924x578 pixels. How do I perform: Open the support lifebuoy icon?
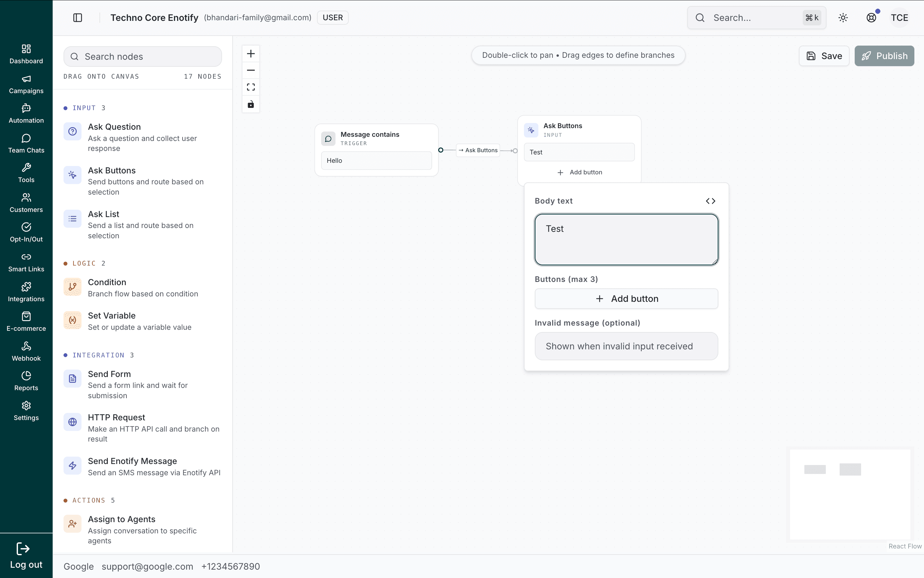pyautogui.click(x=871, y=18)
